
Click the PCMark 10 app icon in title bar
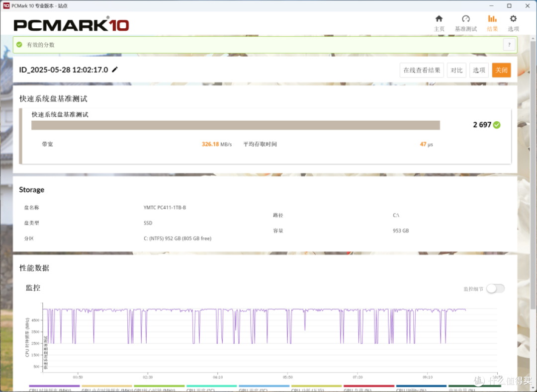(x=6, y=5)
